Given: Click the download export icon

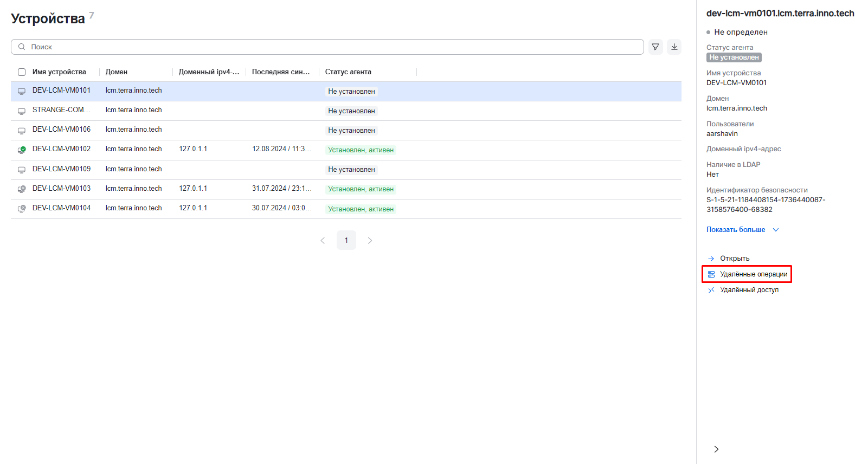Looking at the screenshot, I should click(x=674, y=47).
